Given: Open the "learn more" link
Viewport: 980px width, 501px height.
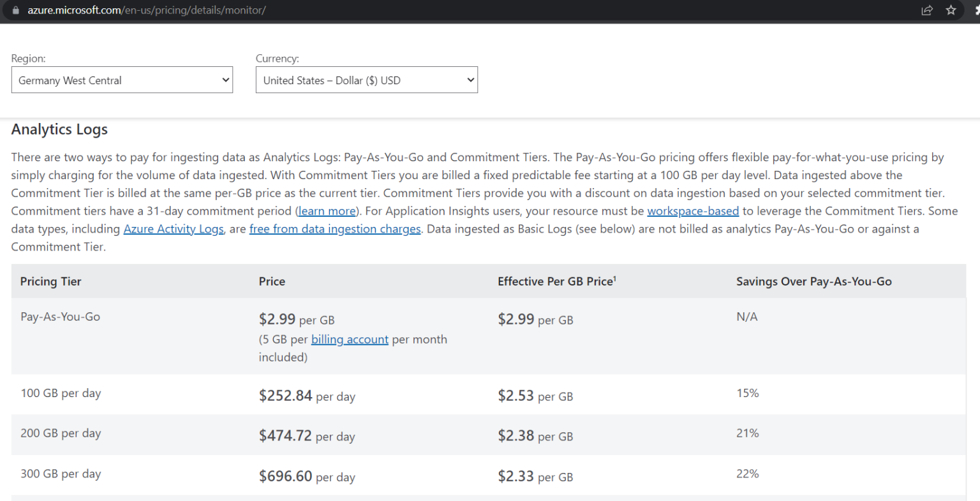Looking at the screenshot, I should click(x=327, y=211).
